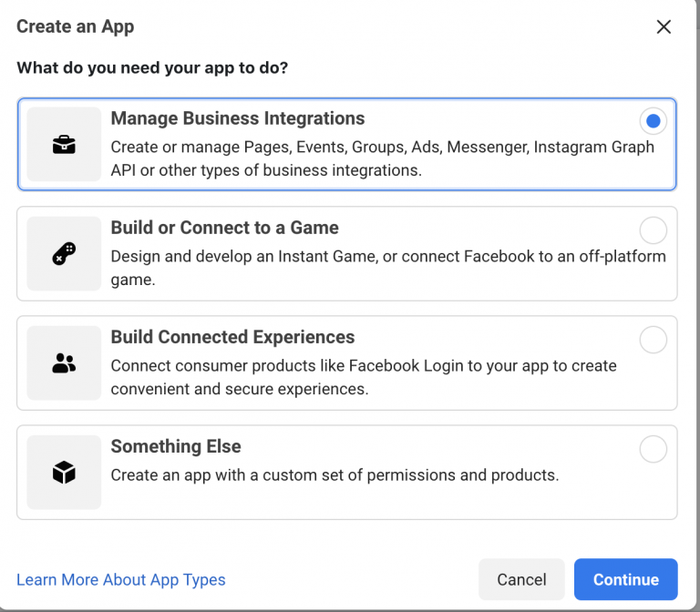
Task: Click the people icon for Connected Experiences
Action: click(64, 363)
